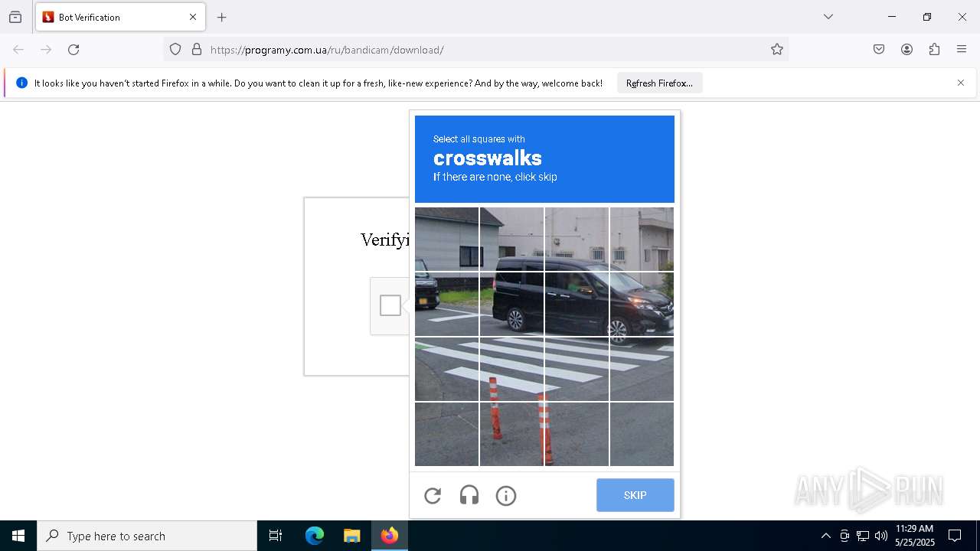Screen dimensions: 980x551
Task: Reload the current page
Action: click(73, 50)
